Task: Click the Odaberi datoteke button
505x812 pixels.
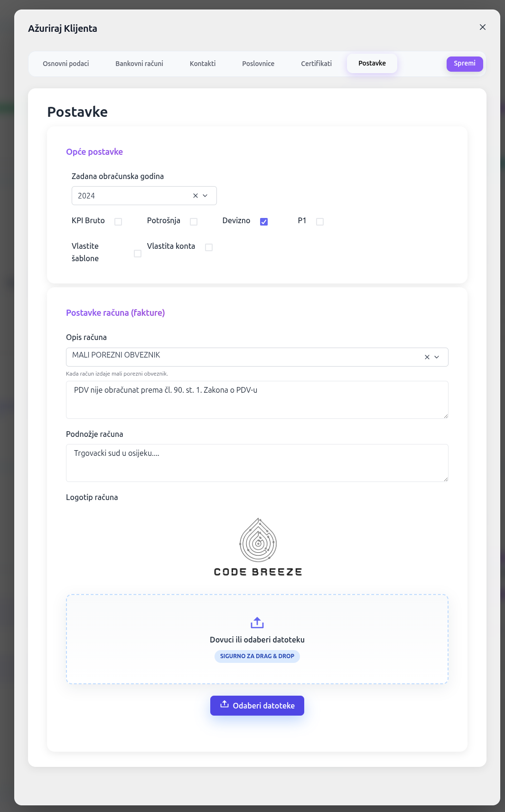Action: (257, 706)
